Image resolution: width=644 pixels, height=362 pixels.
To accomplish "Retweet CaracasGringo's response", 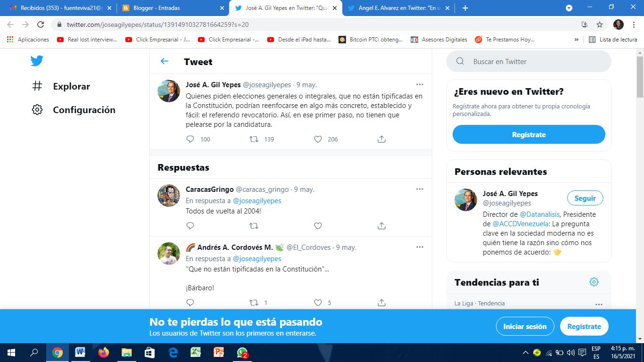I will point(254,226).
